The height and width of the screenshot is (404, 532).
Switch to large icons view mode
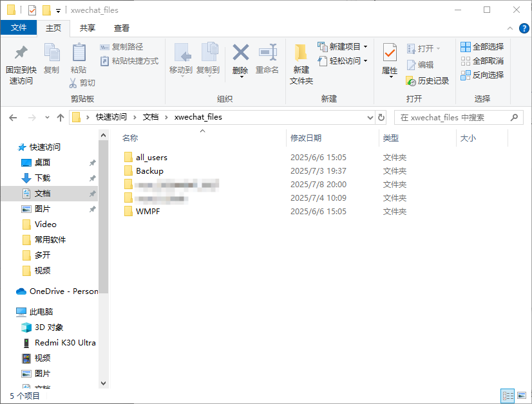click(x=520, y=396)
